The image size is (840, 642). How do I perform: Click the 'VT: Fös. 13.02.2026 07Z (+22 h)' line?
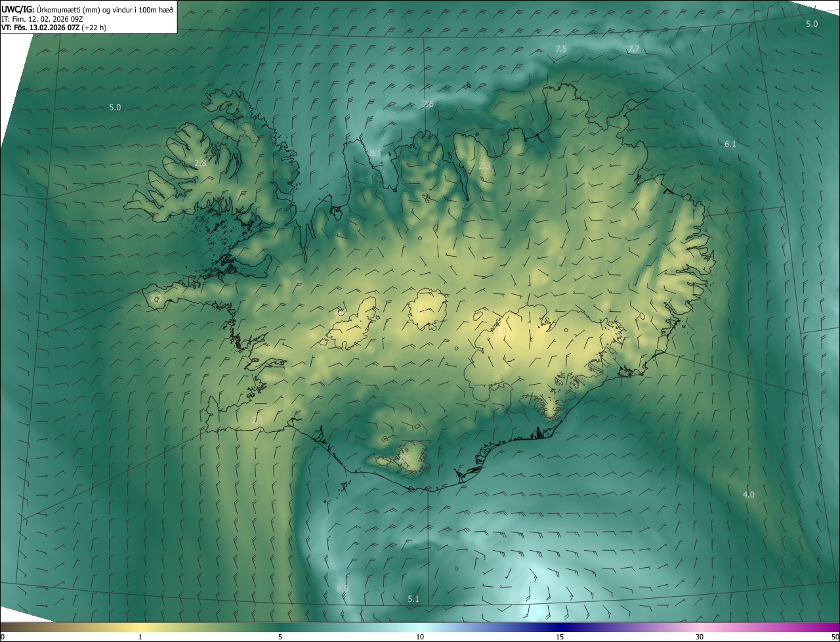pos(54,28)
